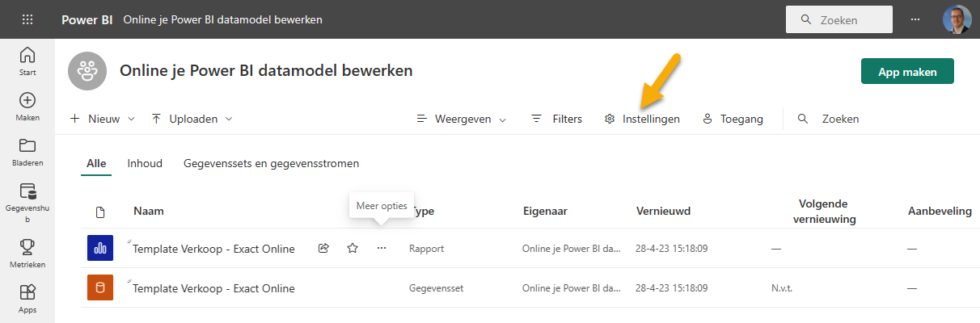Open the Weergeven dropdown

[x=462, y=119]
